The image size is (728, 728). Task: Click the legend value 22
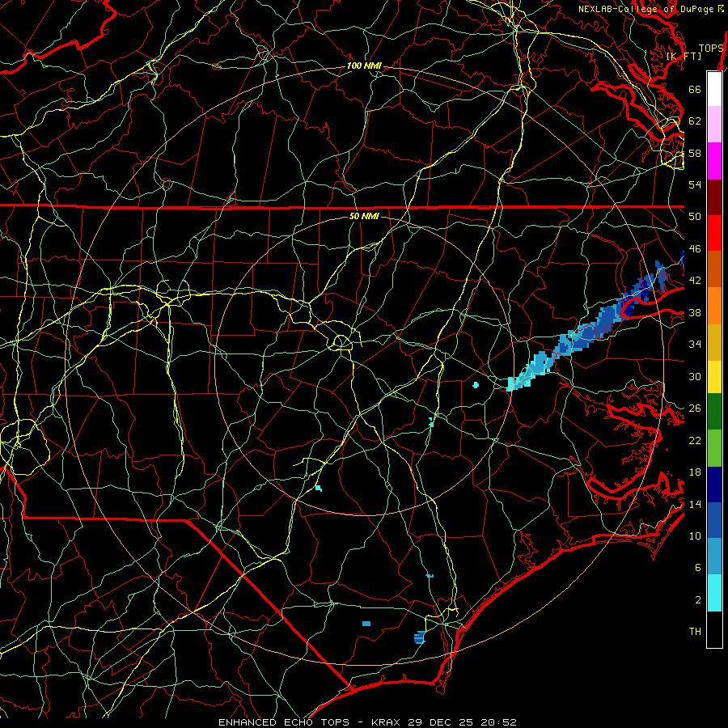695,440
